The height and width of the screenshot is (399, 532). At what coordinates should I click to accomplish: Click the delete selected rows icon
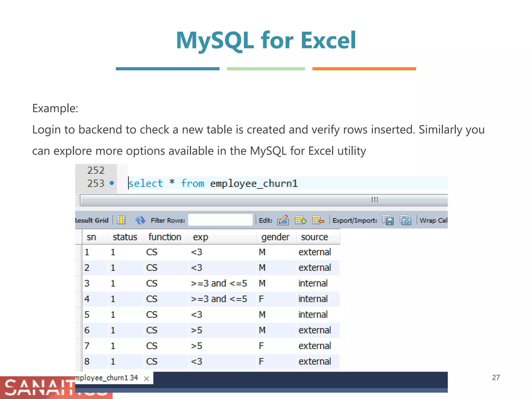pyautogui.click(x=318, y=220)
